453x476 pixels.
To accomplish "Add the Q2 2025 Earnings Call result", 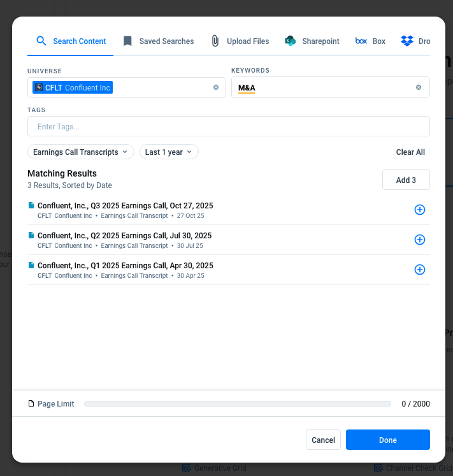I will (x=419, y=240).
